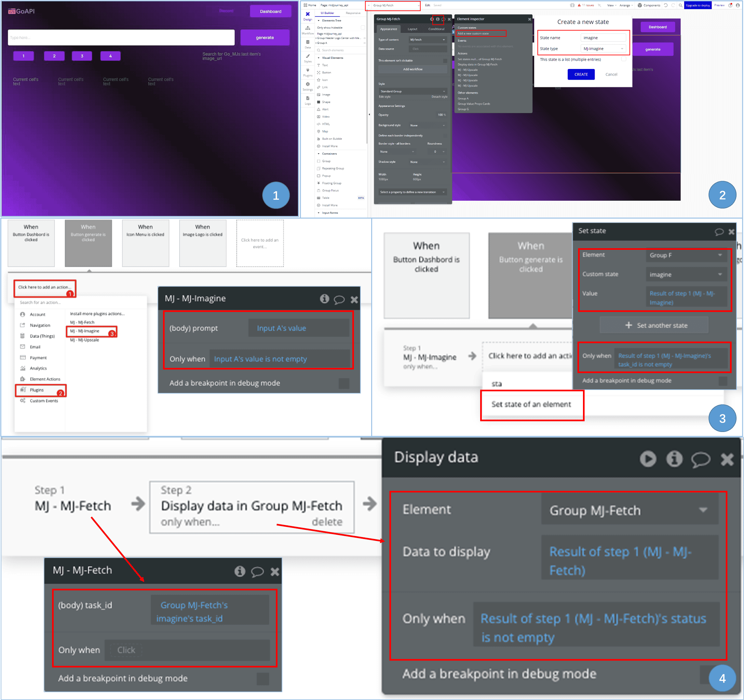Image resolution: width=744 pixels, height=700 pixels.
Task: Click CREATE button to create new state
Action: click(582, 74)
